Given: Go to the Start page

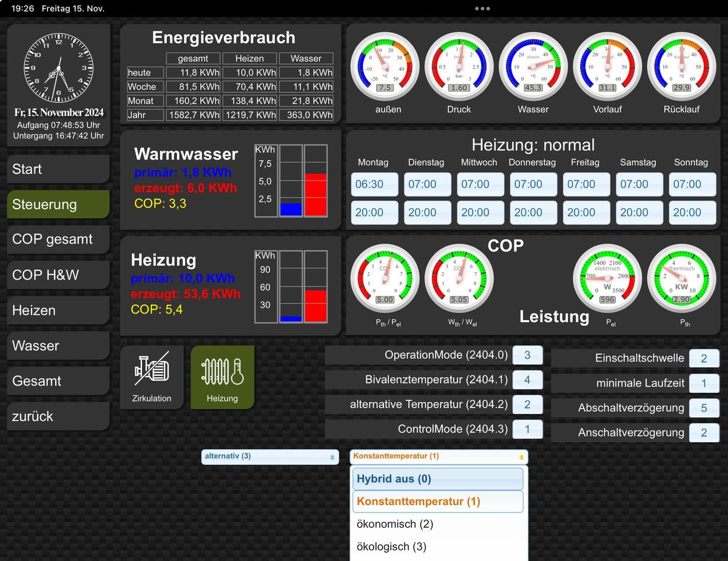Looking at the screenshot, I should pos(58,169).
